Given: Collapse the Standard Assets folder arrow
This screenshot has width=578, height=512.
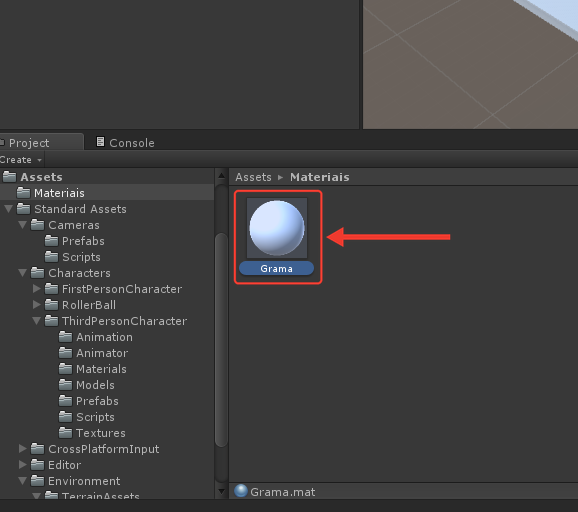Looking at the screenshot, I should pyautogui.click(x=8, y=209).
